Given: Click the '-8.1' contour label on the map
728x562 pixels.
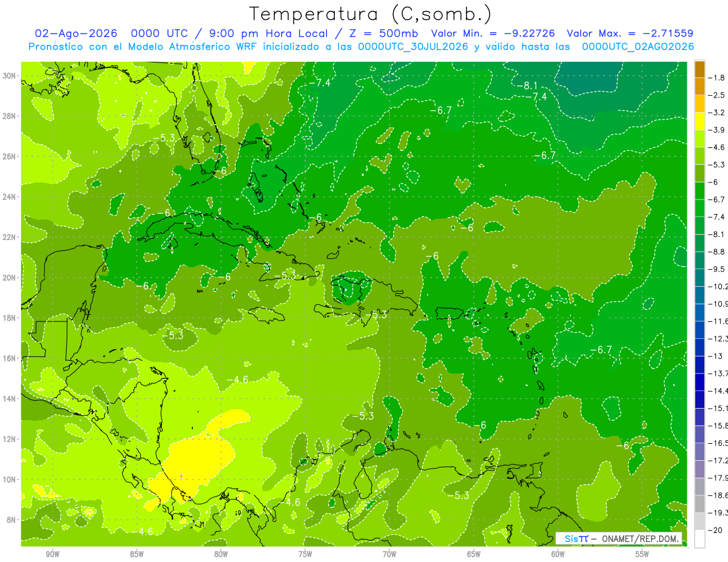Looking at the screenshot, I should 527,85.
